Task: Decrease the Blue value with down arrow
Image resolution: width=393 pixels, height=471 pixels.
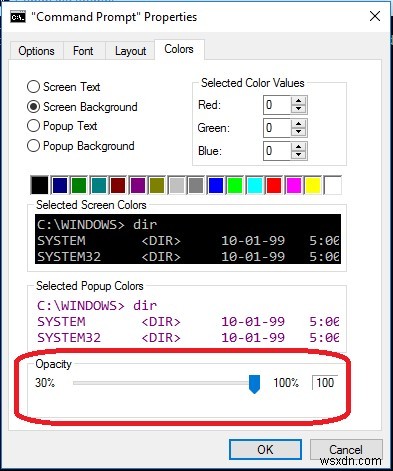Action: [298, 155]
